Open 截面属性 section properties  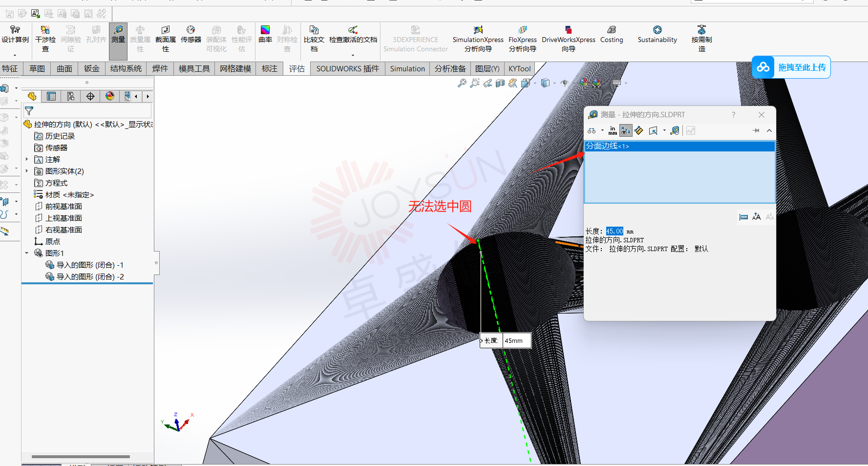point(166,39)
